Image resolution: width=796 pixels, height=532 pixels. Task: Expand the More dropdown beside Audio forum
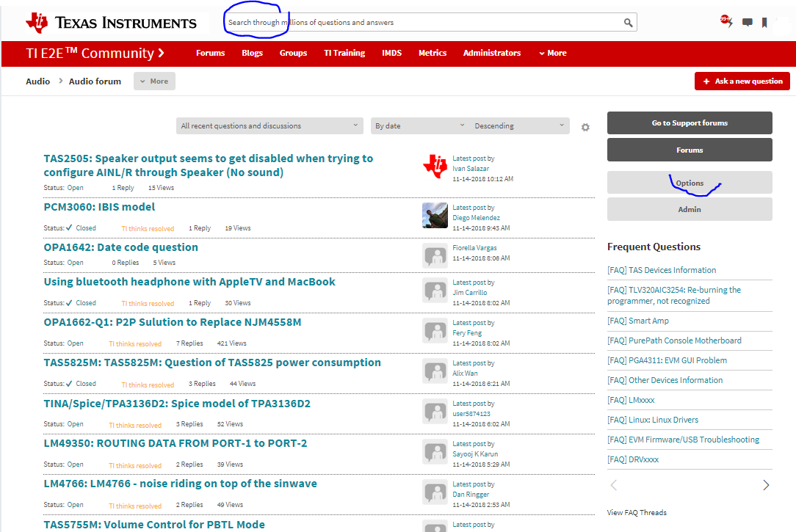pyautogui.click(x=154, y=81)
